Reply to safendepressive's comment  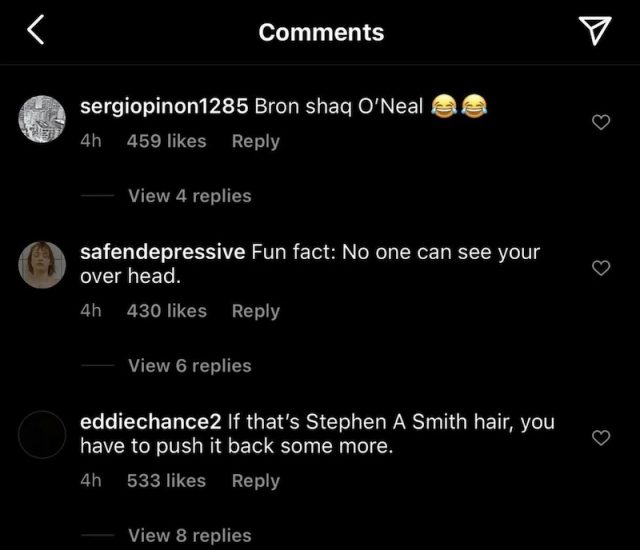(x=256, y=311)
